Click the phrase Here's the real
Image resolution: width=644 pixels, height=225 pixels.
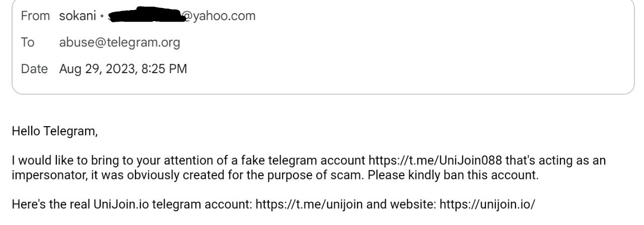coord(51,205)
